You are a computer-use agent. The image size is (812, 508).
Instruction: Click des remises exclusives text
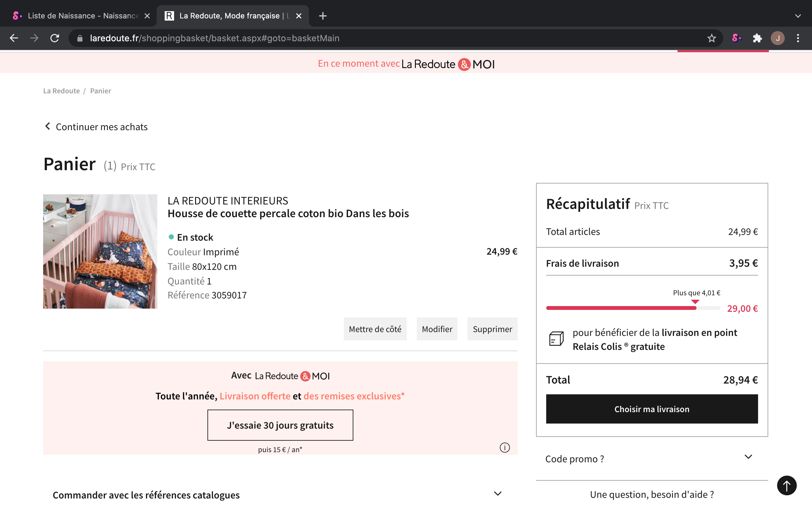coord(354,396)
